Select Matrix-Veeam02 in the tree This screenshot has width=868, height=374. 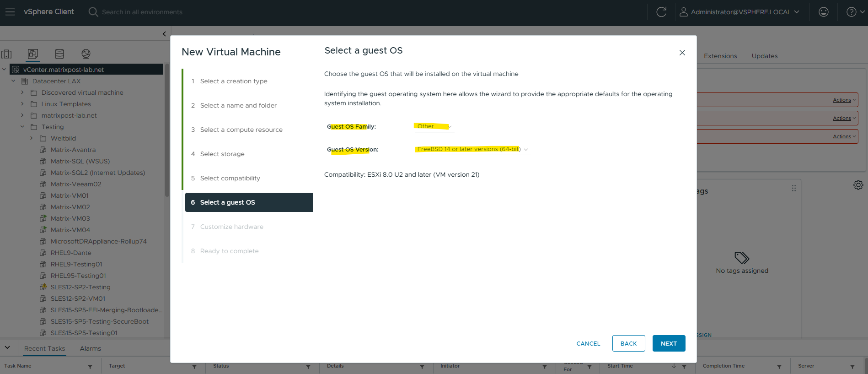click(76, 184)
